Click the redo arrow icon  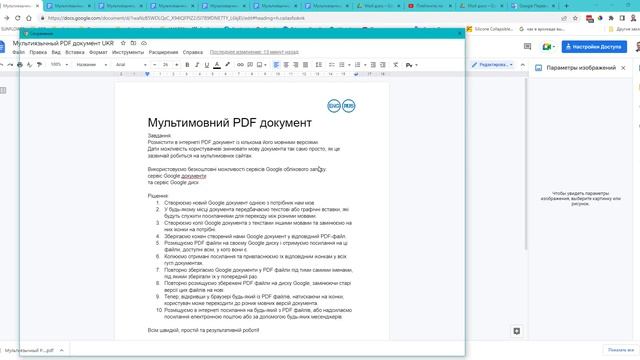pos(10,64)
